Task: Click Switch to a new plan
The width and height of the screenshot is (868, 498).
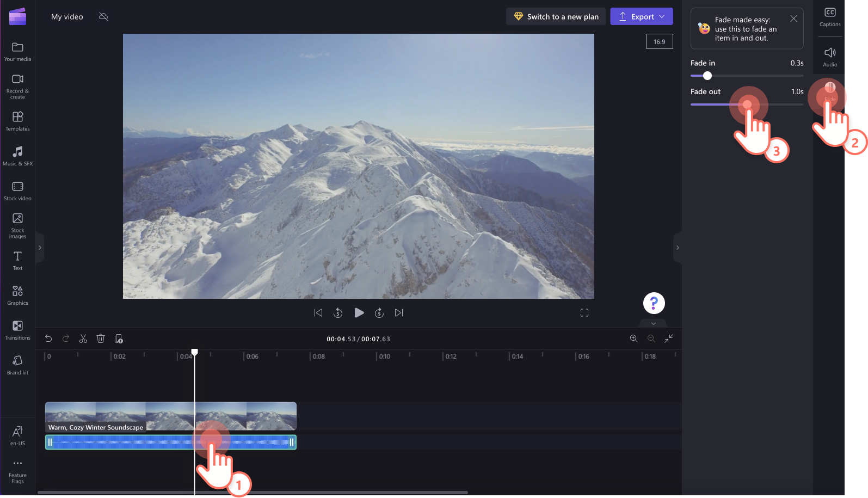Action: pos(556,16)
